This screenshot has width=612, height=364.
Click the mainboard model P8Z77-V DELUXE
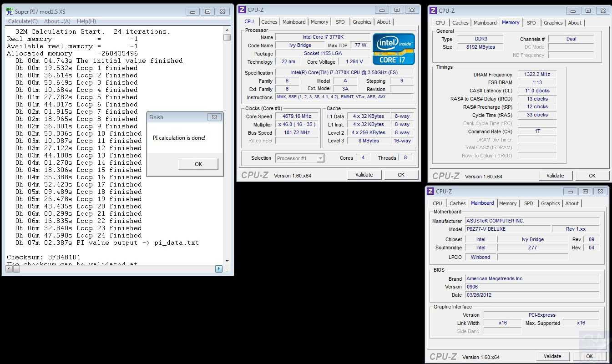[x=507, y=229]
